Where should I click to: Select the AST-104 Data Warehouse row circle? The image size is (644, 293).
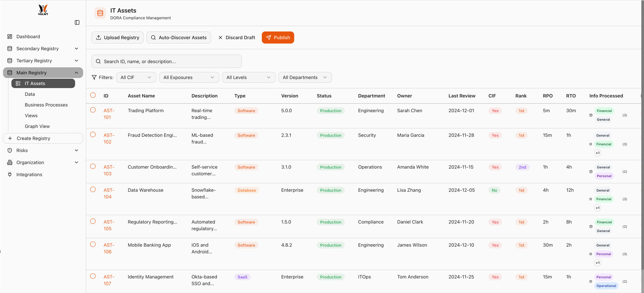(x=93, y=190)
